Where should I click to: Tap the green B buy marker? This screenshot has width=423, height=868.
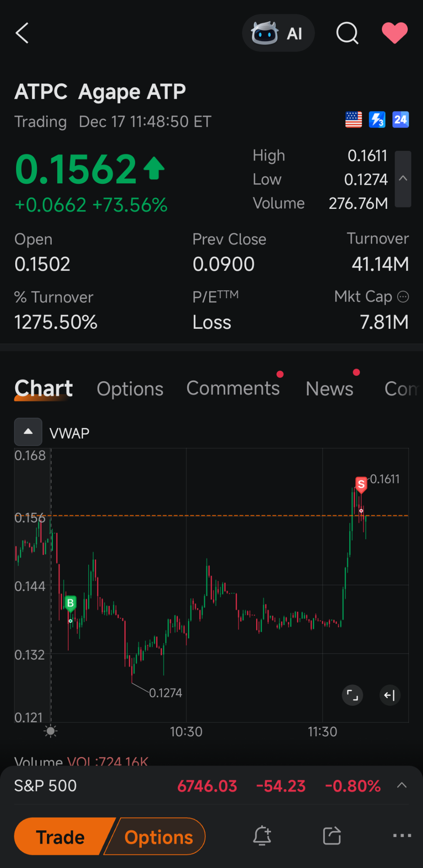pos(71,603)
